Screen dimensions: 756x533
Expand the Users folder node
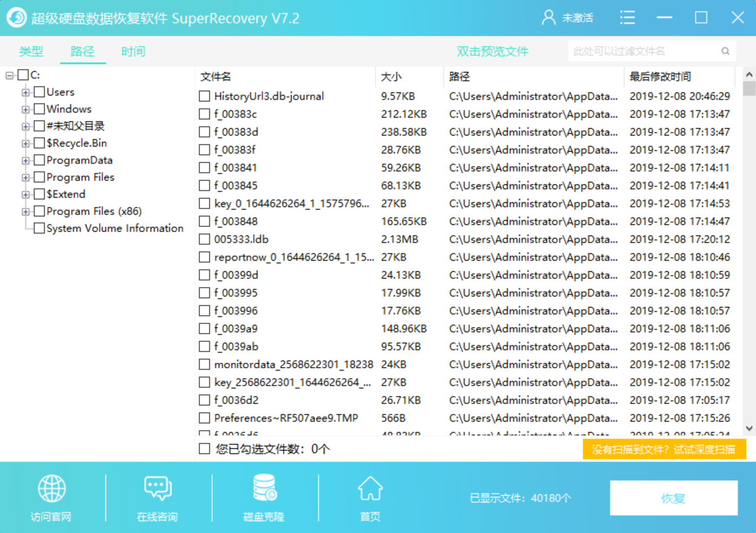click(x=26, y=92)
